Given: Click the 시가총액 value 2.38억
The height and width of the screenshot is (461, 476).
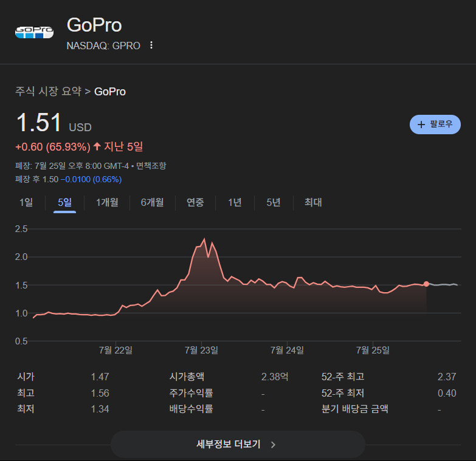Looking at the screenshot, I should 275,377.
